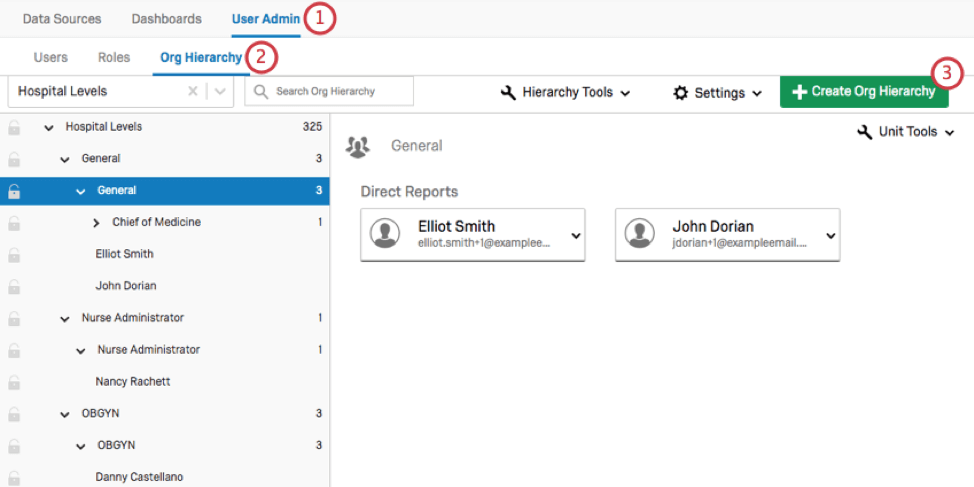The image size is (974, 487).
Task: Click the plus icon on Create Org Hierarchy
Action: pyautogui.click(x=800, y=92)
